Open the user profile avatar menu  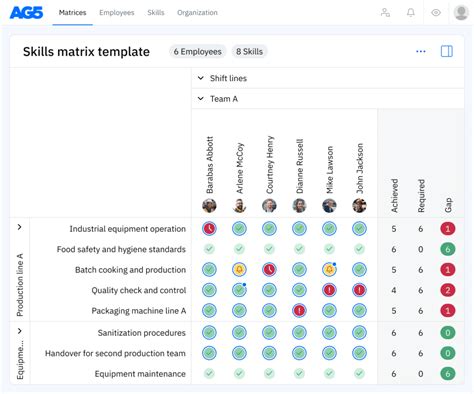(x=461, y=12)
